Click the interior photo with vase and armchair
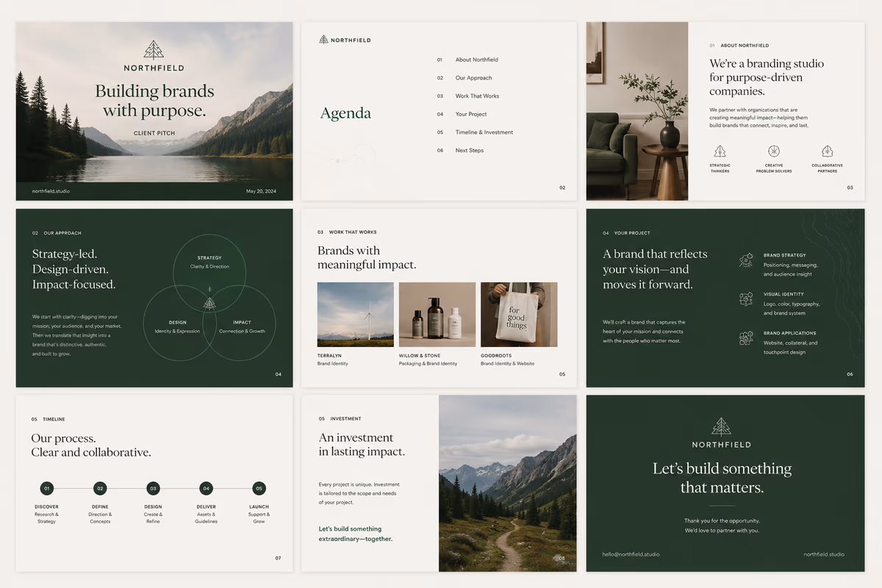The height and width of the screenshot is (588, 882). [x=637, y=111]
